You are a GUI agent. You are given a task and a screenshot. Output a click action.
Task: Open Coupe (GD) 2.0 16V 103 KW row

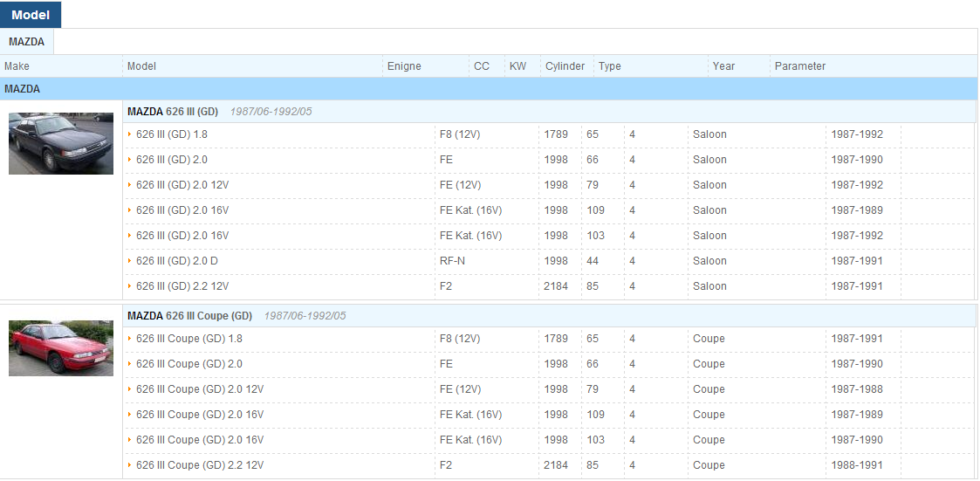click(200, 440)
